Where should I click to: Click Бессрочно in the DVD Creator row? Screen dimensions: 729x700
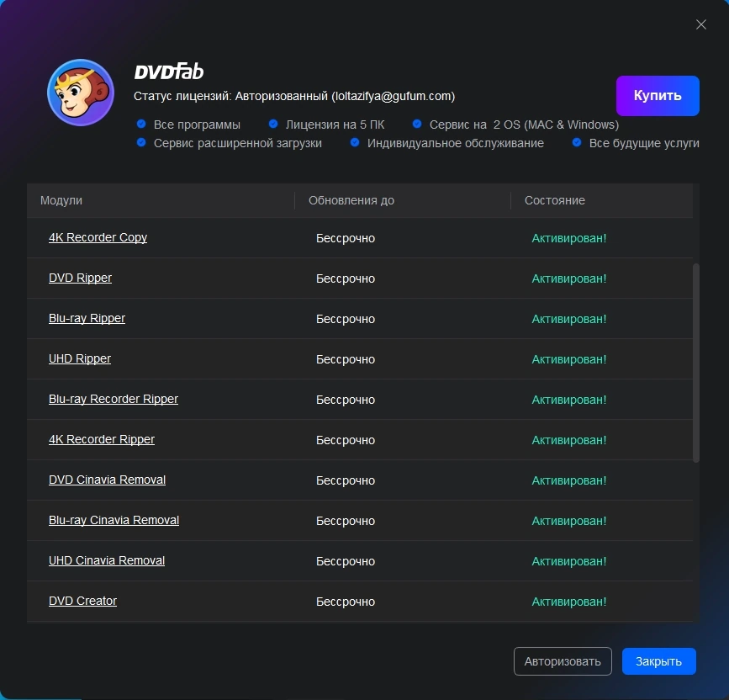coord(346,602)
